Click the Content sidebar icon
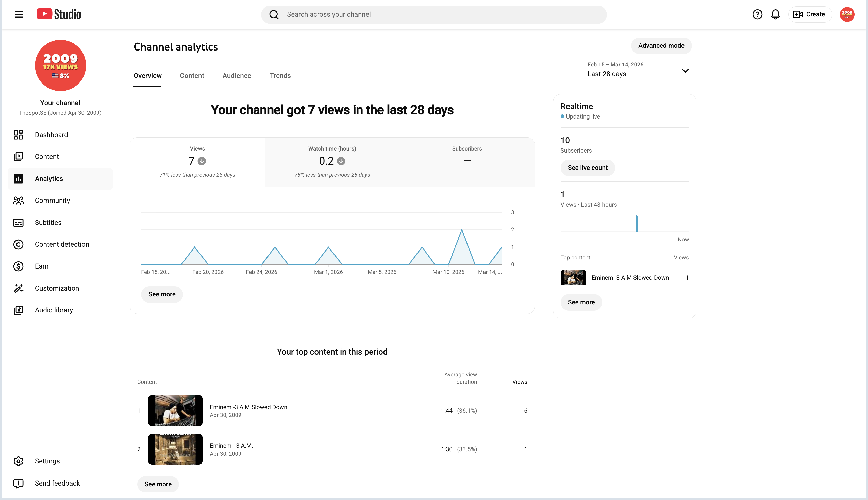Screen dimensions: 868x500 pyautogui.click(x=18, y=157)
